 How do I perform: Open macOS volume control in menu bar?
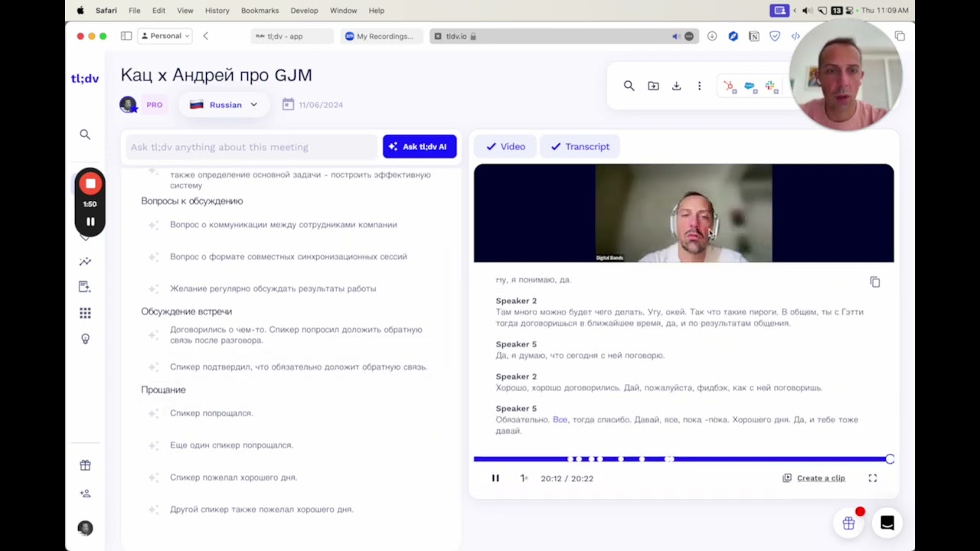tap(807, 11)
